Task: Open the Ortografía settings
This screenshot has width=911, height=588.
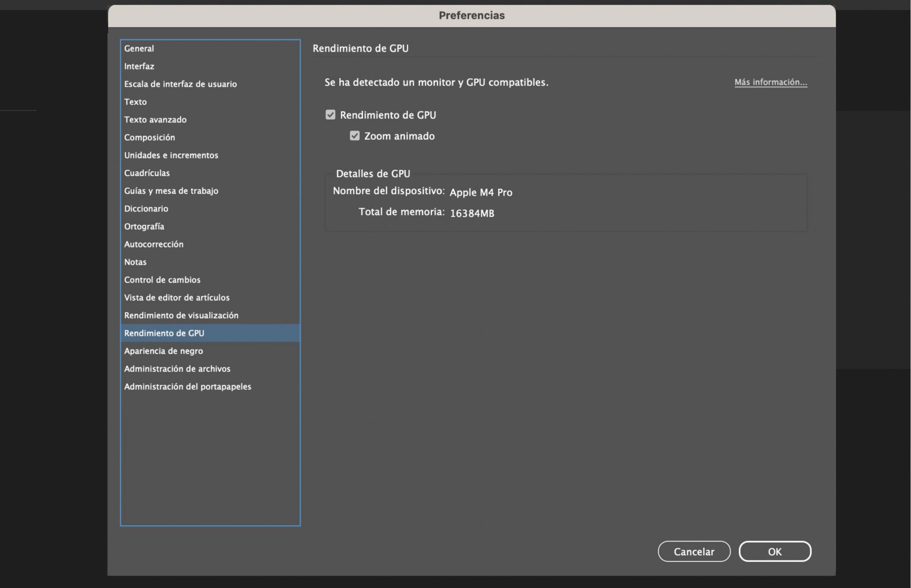Action: tap(144, 226)
